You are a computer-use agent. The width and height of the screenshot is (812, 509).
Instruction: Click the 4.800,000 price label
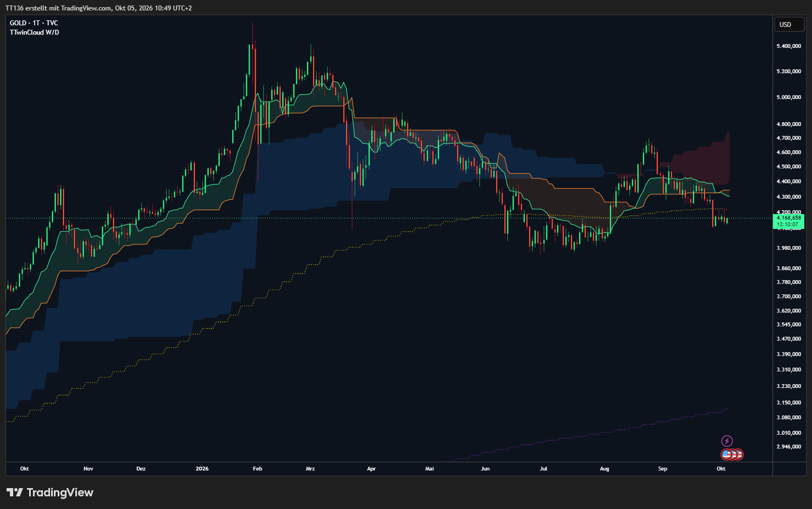point(788,124)
